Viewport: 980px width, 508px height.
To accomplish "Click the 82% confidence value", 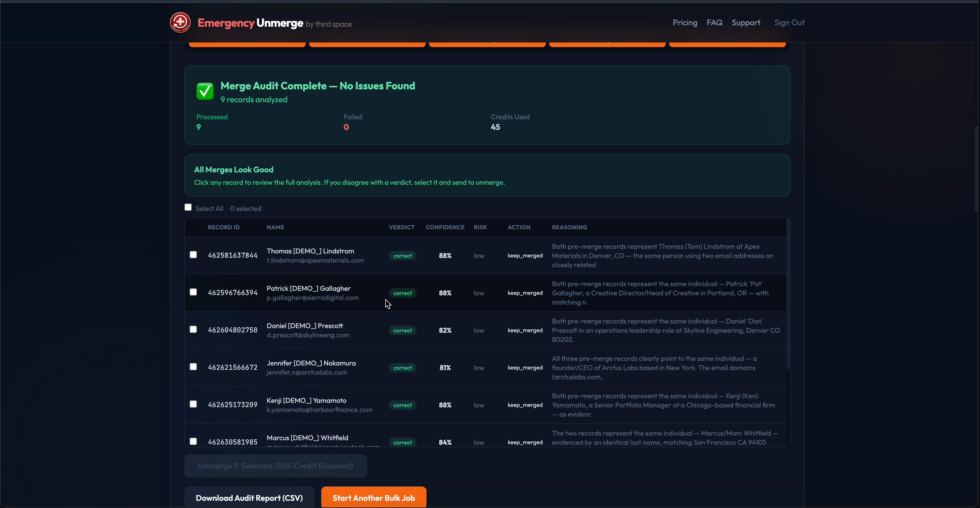I will click(445, 330).
